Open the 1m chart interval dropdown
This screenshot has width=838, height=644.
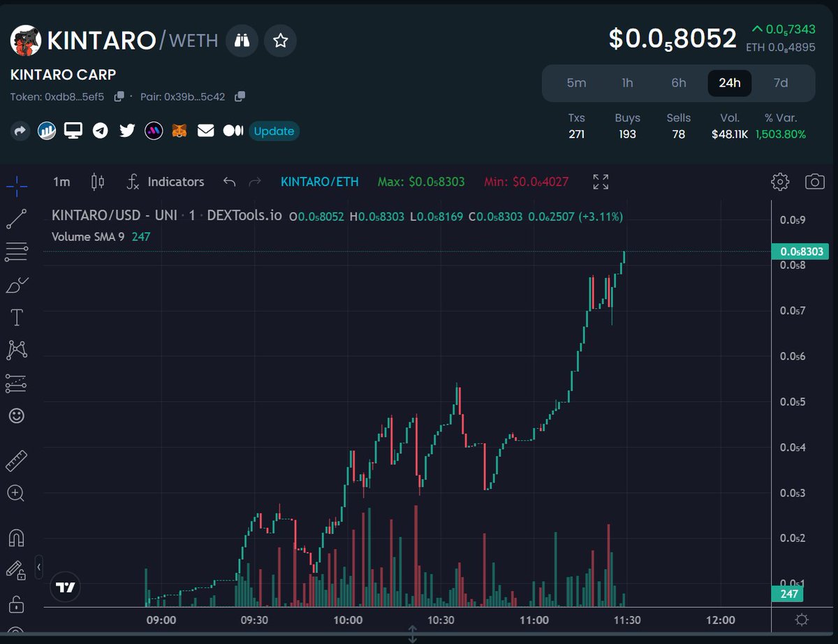[x=61, y=182]
